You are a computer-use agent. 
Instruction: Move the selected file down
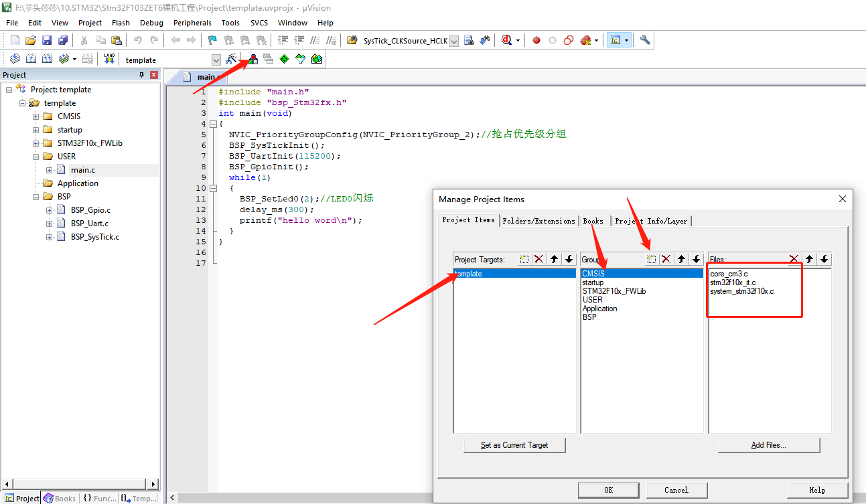[824, 259]
